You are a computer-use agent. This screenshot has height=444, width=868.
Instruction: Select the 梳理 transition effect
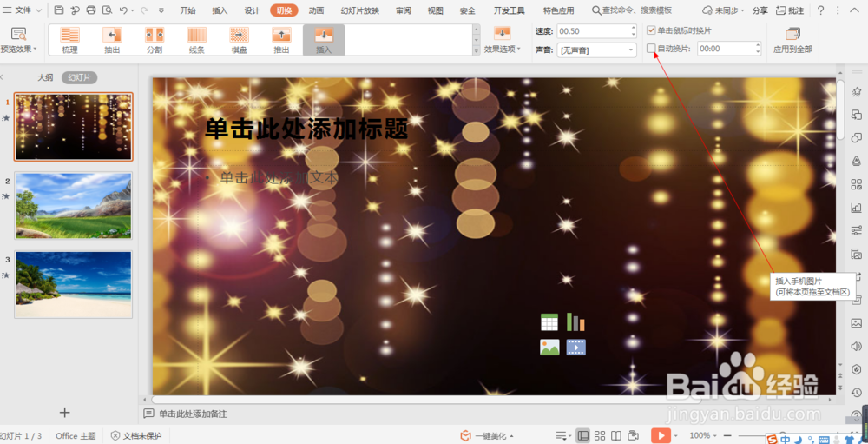click(x=69, y=41)
